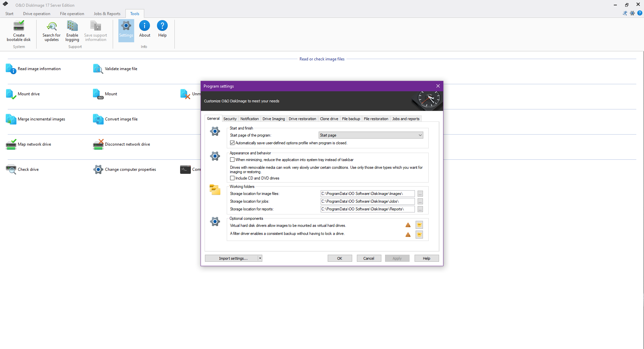Select the Drive Imaging tab
Viewport: 644px width, 349px height.
pyautogui.click(x=274, y=119)
